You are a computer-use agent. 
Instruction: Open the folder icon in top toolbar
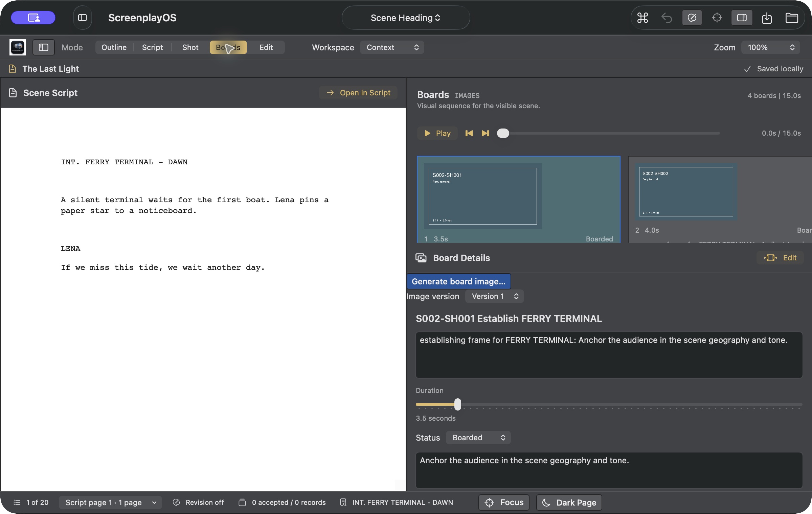792,18
